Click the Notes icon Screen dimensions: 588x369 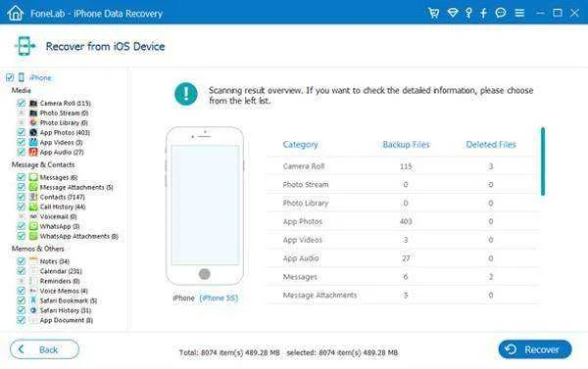click(x=33, y=260)
